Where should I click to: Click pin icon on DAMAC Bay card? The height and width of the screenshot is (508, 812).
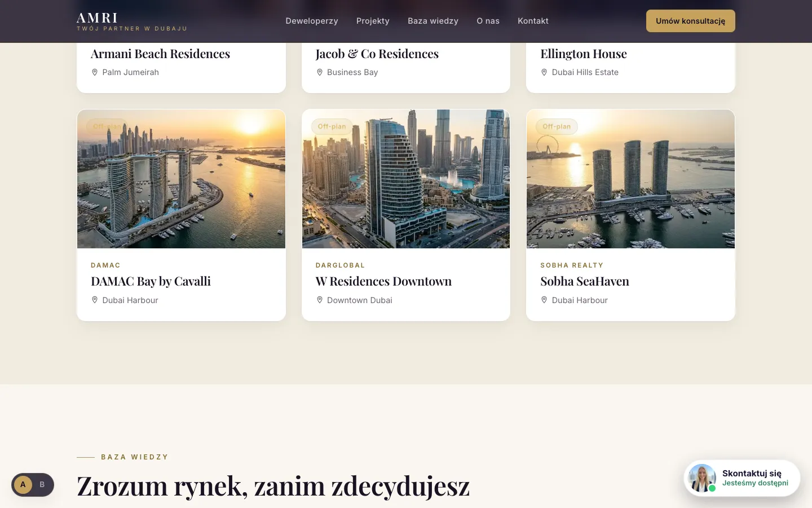pos(95,300)
